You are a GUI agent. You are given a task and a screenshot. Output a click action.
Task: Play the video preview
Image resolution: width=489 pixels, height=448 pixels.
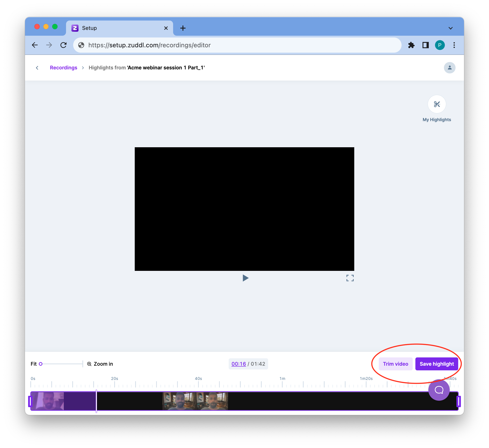(245, 278)
